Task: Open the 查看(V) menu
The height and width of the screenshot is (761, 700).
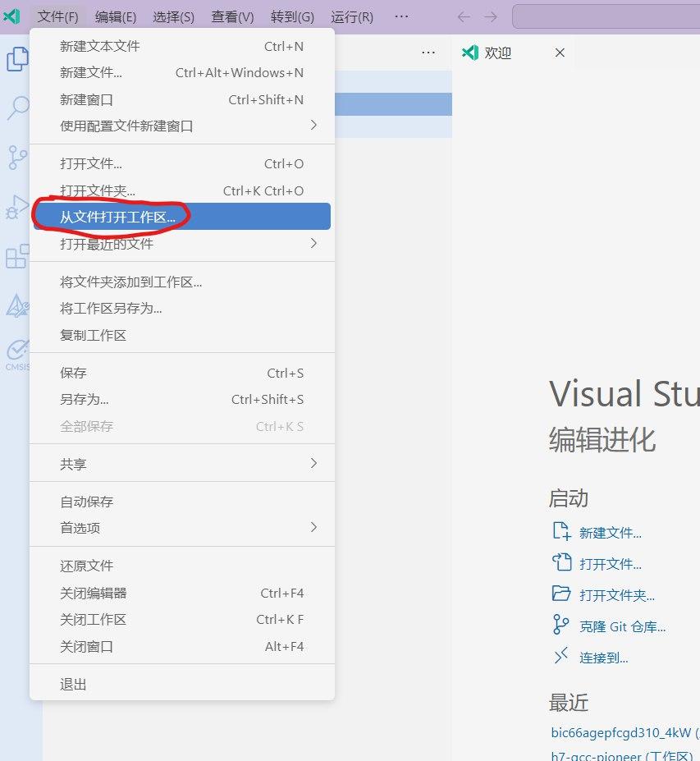Action: [232, 17]
